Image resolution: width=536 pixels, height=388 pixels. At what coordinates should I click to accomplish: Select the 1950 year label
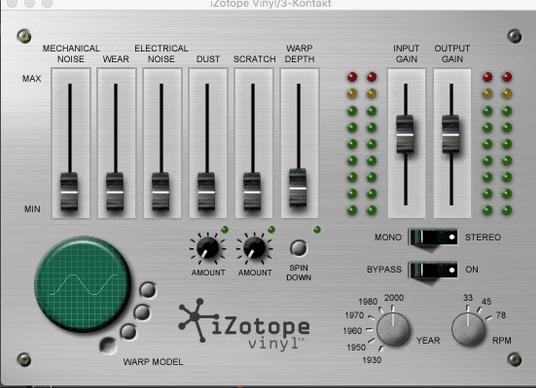click(x=356, y=347)
